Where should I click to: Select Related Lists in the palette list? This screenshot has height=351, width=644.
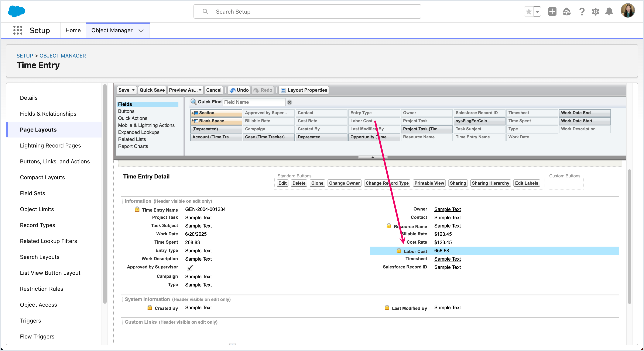pos(132,139)
